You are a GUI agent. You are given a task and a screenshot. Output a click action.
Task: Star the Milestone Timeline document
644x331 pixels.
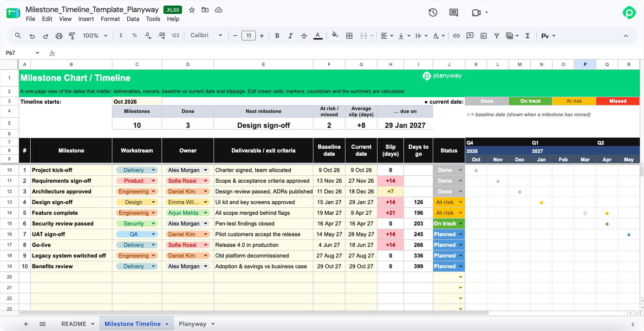click(x=192, y=10)
